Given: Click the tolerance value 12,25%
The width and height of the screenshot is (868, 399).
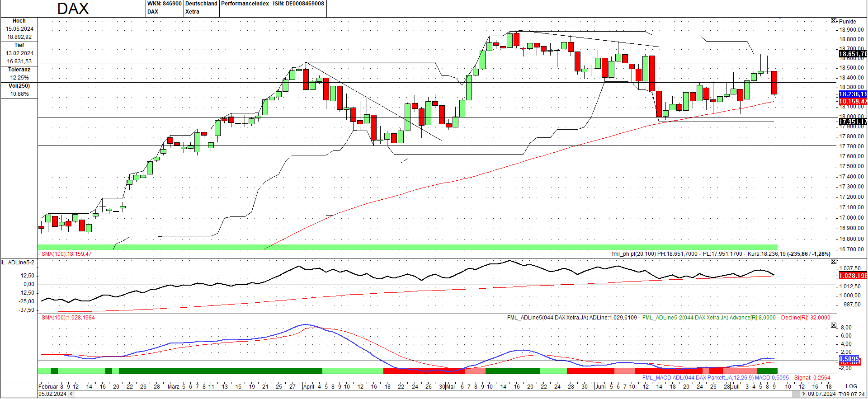Looking at the screenshot, I should pos(19,78).
